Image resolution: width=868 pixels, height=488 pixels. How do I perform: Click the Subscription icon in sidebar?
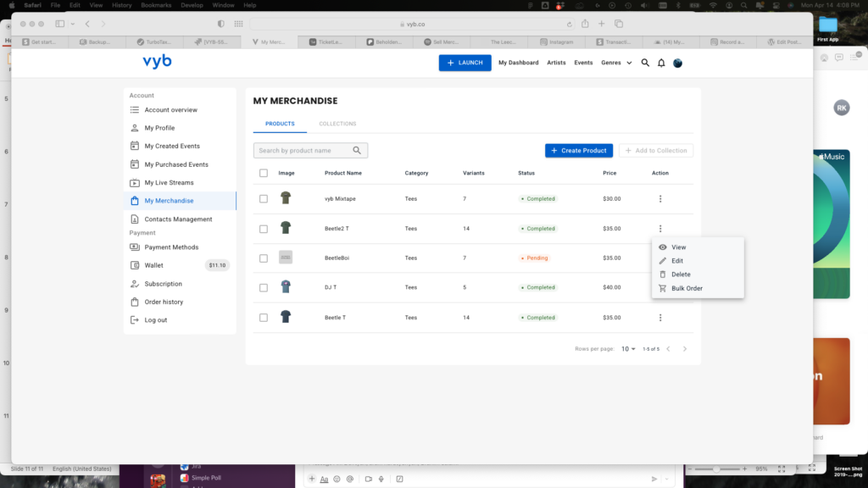click(x=135, y=284)
